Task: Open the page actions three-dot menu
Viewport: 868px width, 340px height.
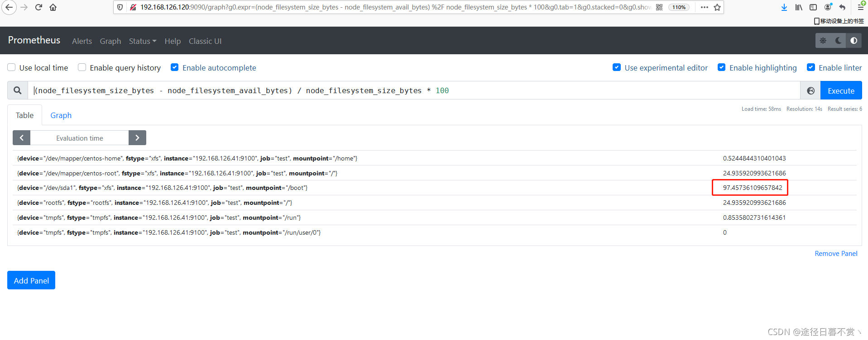Action: [704, 7]
